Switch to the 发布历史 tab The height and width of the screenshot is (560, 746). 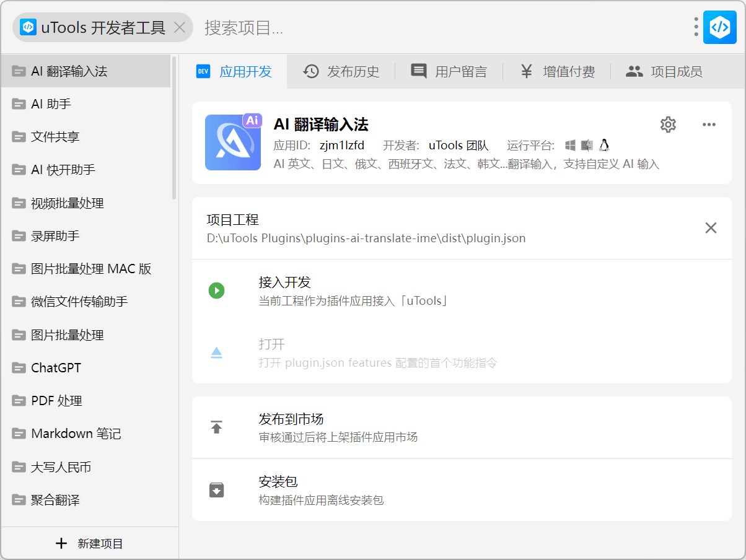pyautogui.click(x=341, y=72)
